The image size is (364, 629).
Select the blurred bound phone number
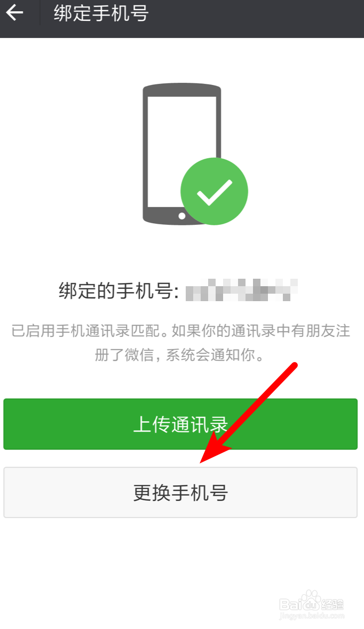242,289
